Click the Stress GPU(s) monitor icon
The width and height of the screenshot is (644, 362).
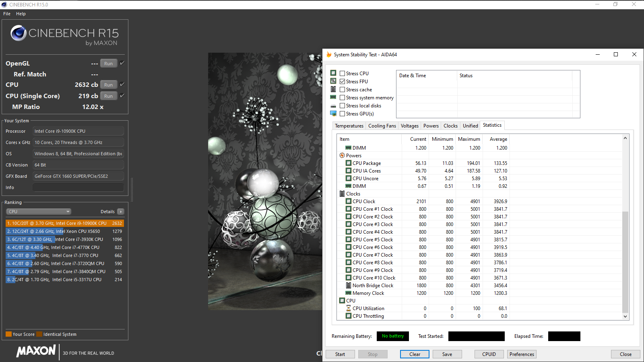click(333, 114)
